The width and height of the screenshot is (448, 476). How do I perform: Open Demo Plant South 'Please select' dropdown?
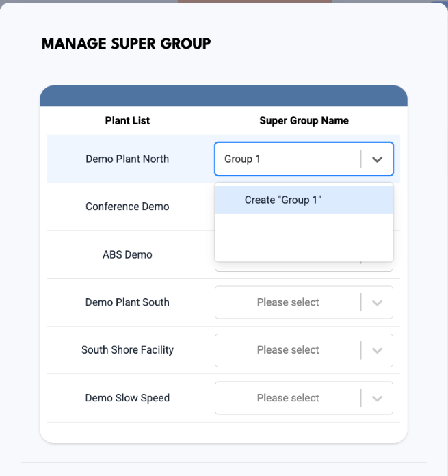click(x=304, y=302)
